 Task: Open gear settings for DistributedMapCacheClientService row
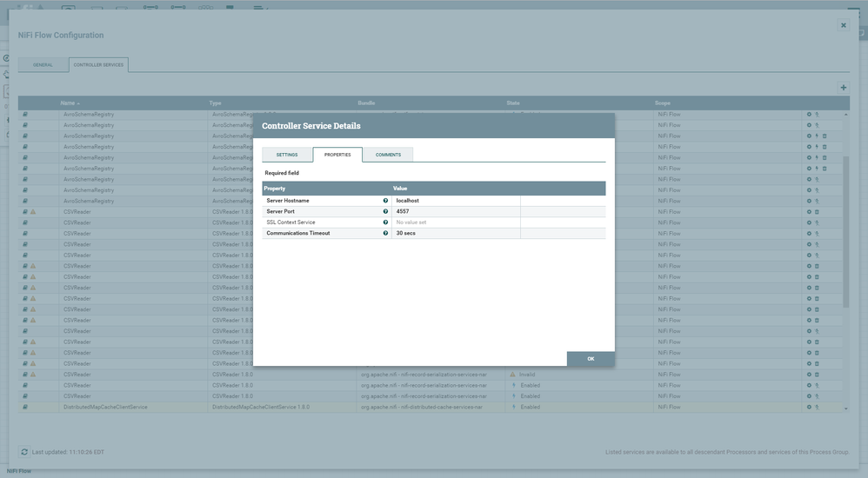click(x=809, y=408)
